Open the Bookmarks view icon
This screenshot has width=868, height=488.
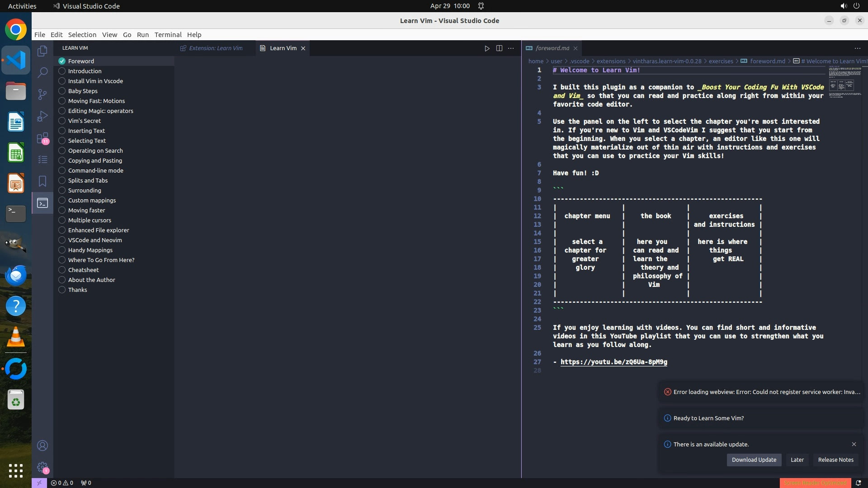click(42, 181)
